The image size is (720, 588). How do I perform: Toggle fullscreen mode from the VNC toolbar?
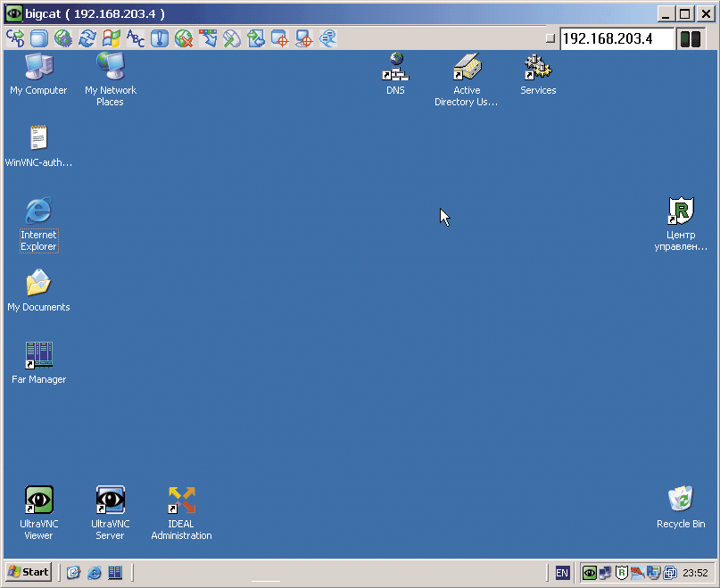39,38
